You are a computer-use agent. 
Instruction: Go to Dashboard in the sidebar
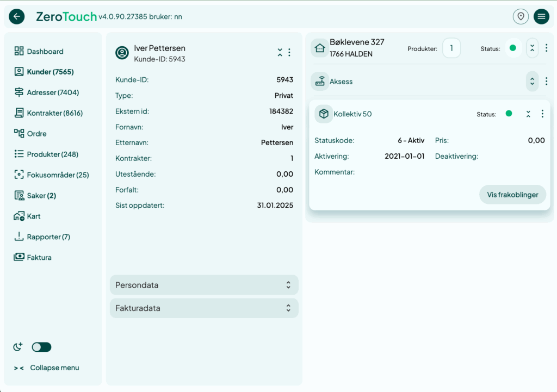(45, 51)
